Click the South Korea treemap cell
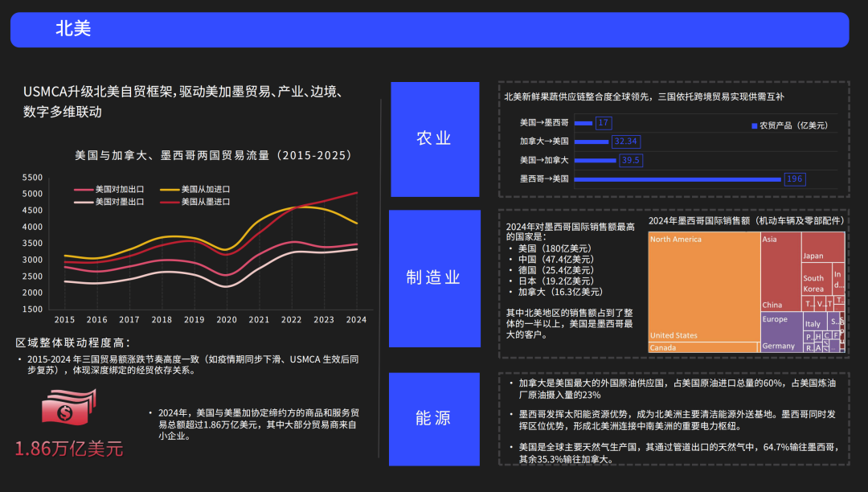This screenshot has width=868, height=492. 813,283
